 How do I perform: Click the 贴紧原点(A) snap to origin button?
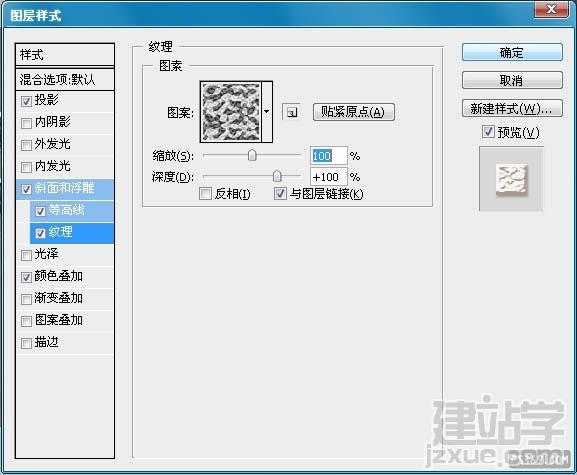point(354,112)
